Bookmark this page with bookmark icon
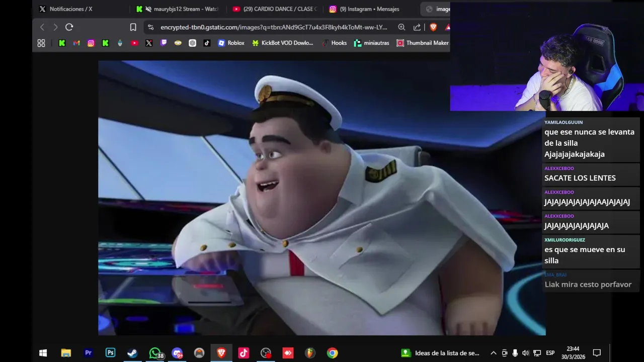This screenshot has height=362, width=644. pos(133,27)
